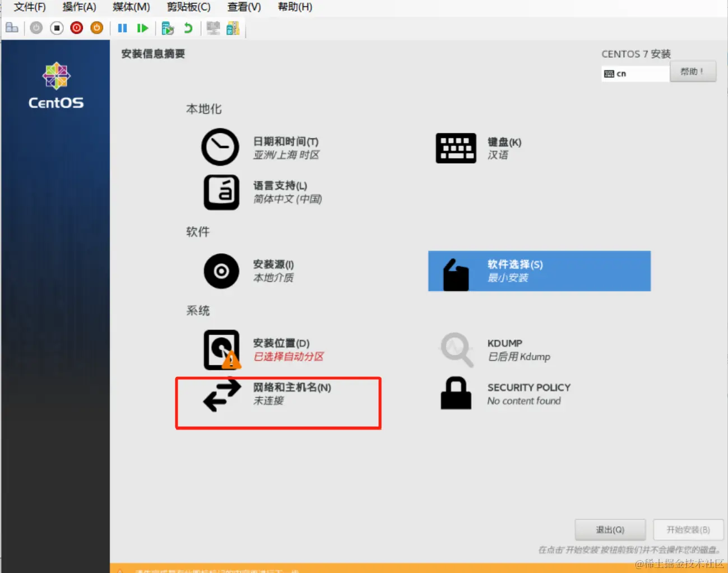The image size is (728, 573).
Task: Click the 亚洲/上海 时区 timezone text
Action: 286,155
